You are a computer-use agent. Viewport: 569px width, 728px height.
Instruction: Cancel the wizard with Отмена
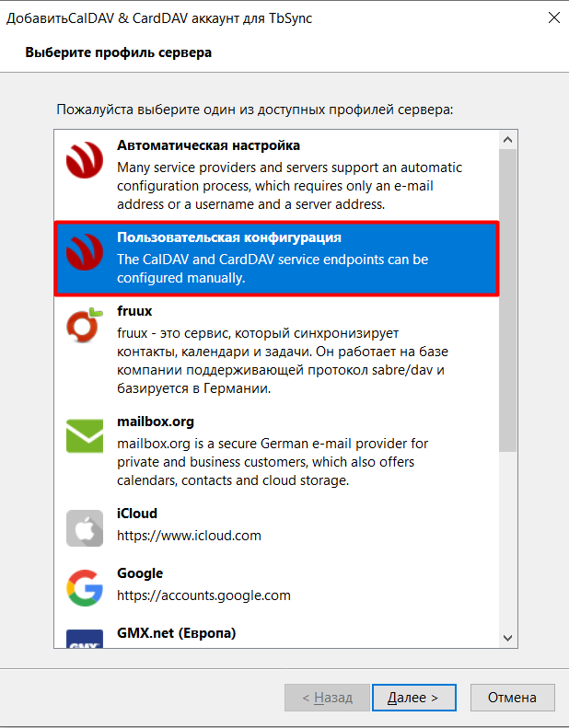coord(512,698)
